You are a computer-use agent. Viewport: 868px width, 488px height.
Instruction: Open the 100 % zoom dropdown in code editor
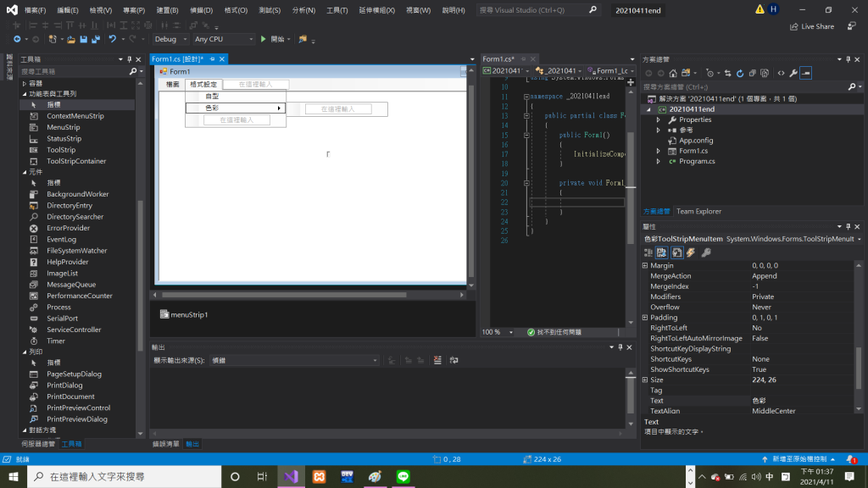click(497, 332)
